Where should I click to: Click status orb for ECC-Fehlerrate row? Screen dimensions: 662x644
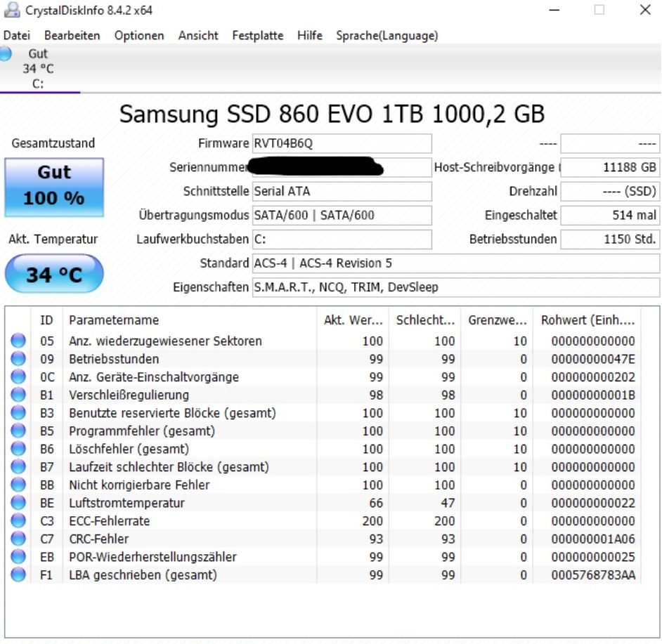click(18, 521)
